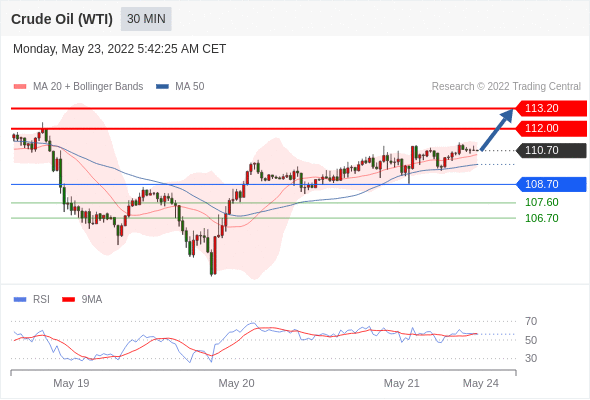Viewport: 590px width, 400px height.
Task: Toggle MA 20 + Bollinger Bands legend label
Action: pos(88,87)
